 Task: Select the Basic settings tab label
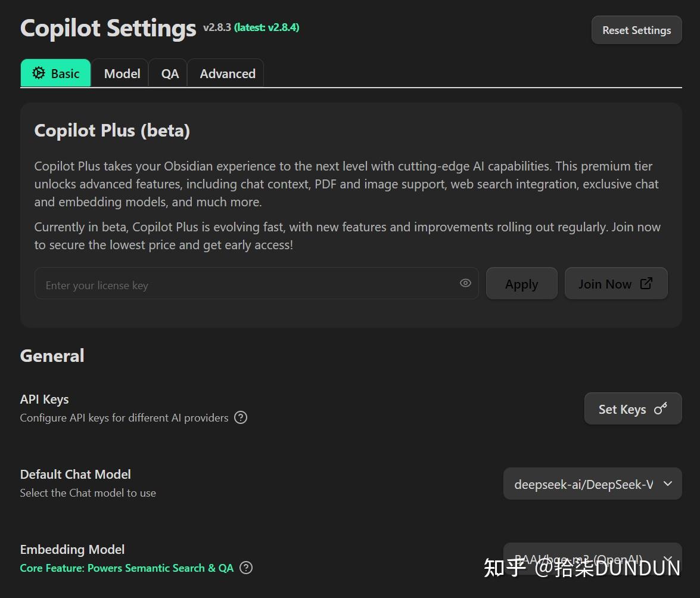[x=66, y=73]
